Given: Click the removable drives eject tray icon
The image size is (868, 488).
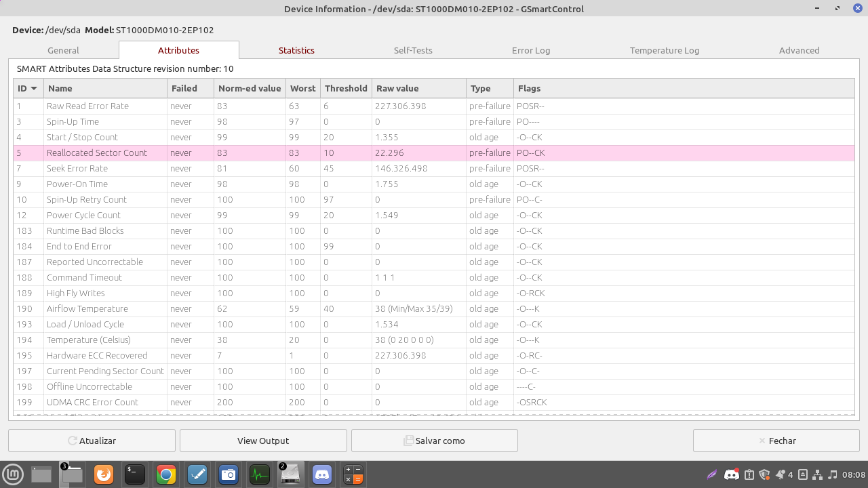Looking at the screenshot, I should 803,474.
